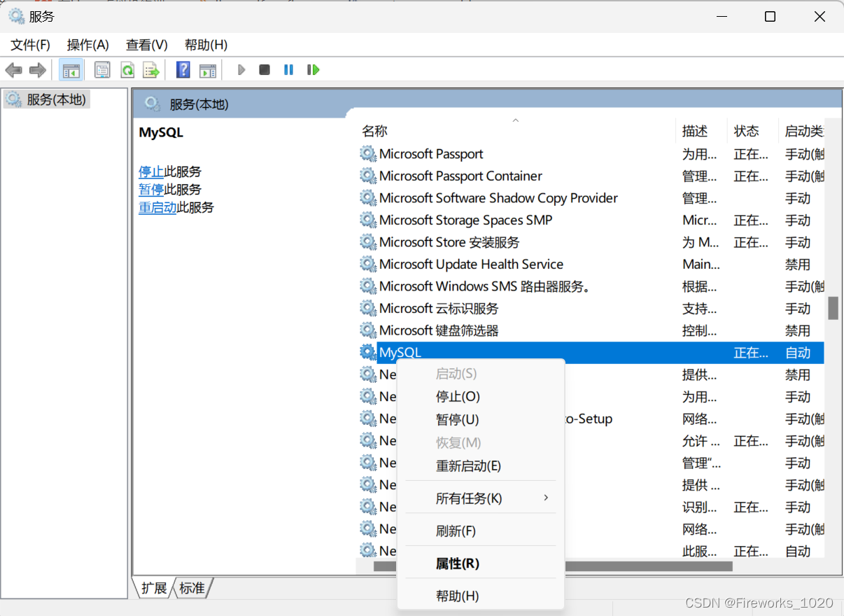Click the MySQL service gear icon
Image resolution: width=844 pixels, height=616 pixels.
[x=369, y=352]
